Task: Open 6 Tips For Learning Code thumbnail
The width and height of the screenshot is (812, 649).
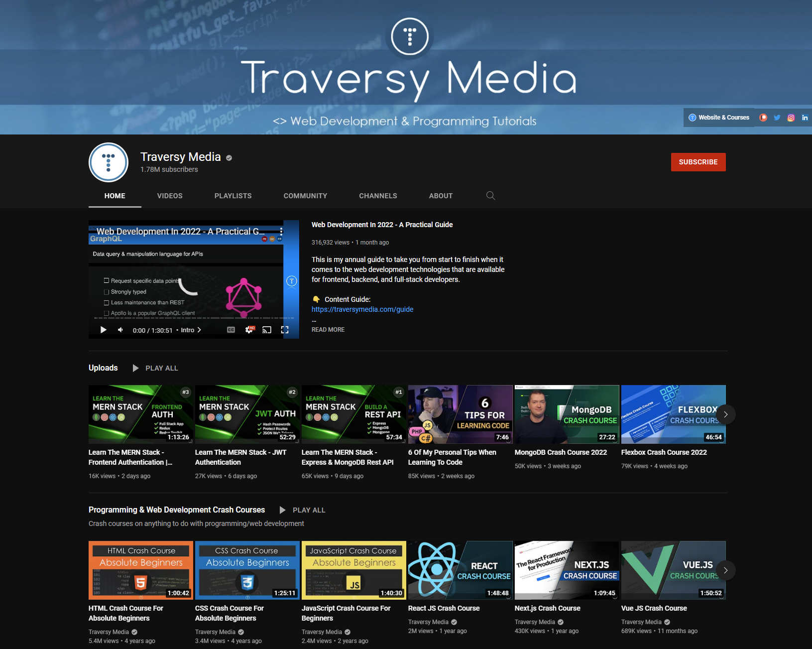Action: (461, 414)
